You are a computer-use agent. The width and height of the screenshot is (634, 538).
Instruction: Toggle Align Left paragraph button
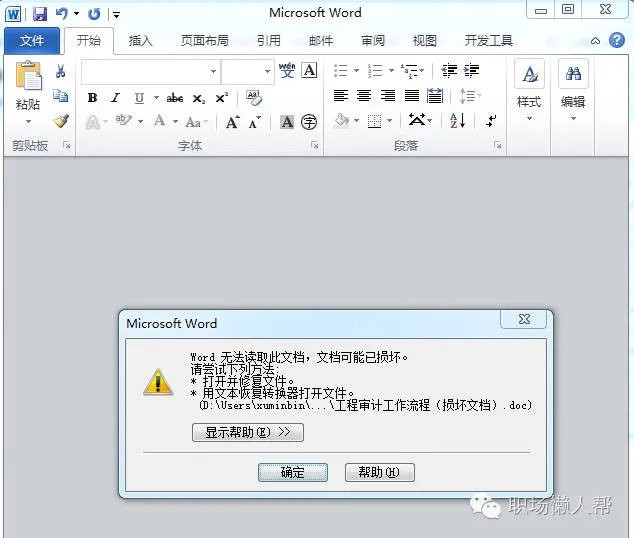[x=340, y=96]
